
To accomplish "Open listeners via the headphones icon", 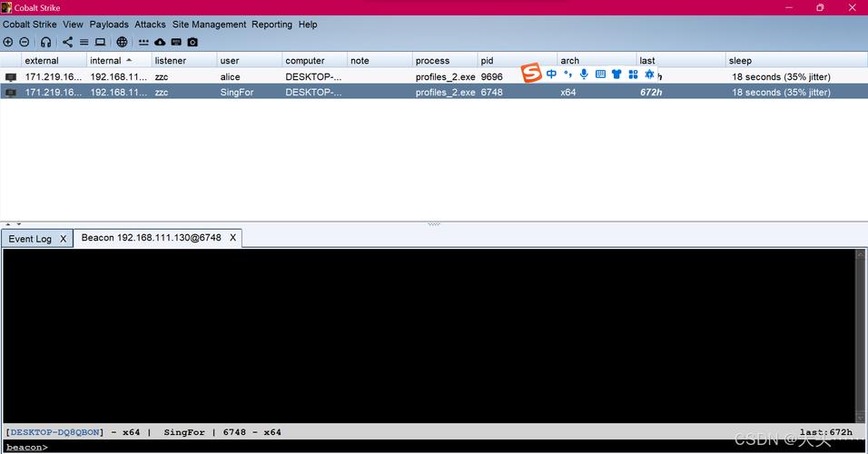I will click(x=46, y=42).
